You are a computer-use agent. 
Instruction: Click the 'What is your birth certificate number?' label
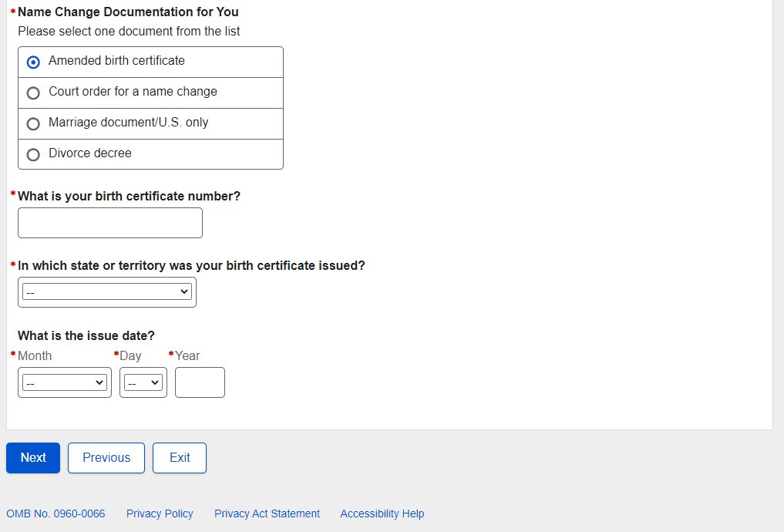point(129,197)
